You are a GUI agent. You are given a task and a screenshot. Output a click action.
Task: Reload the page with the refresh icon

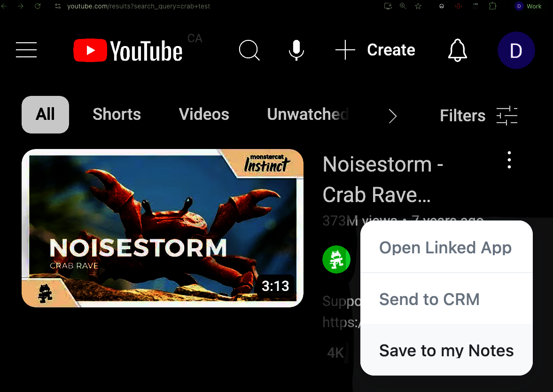38,6
